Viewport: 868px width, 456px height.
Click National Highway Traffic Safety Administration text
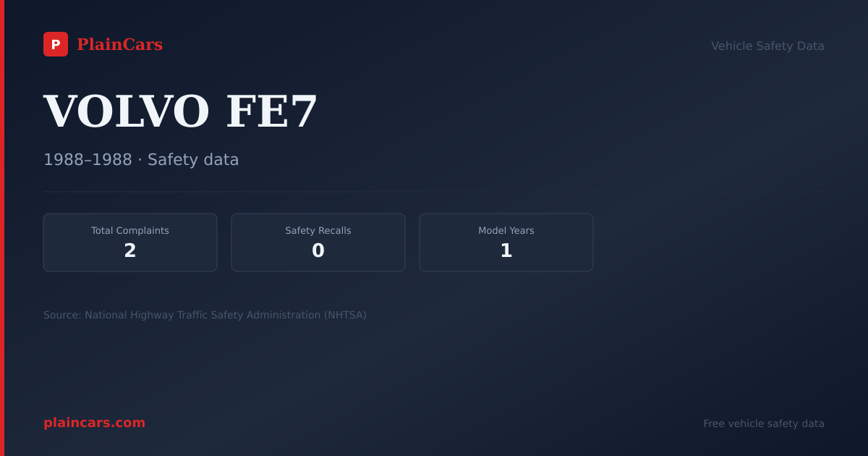coord(203,315)
